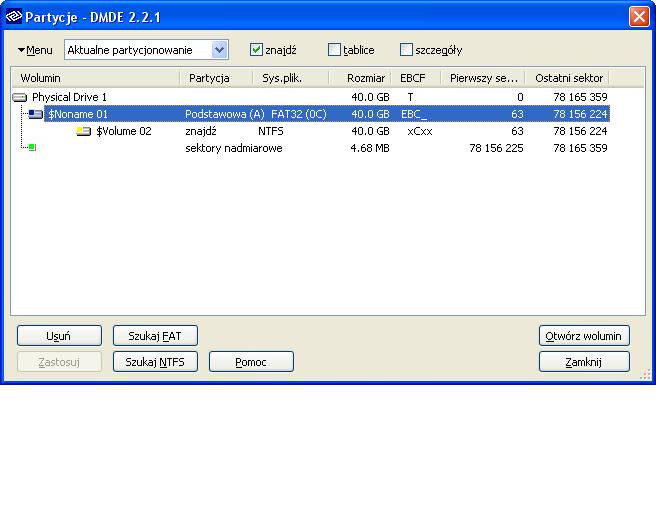Viewport: 656px width, 512px height.
Task: Click the Rozmiar column header
Action: (360, 78)
